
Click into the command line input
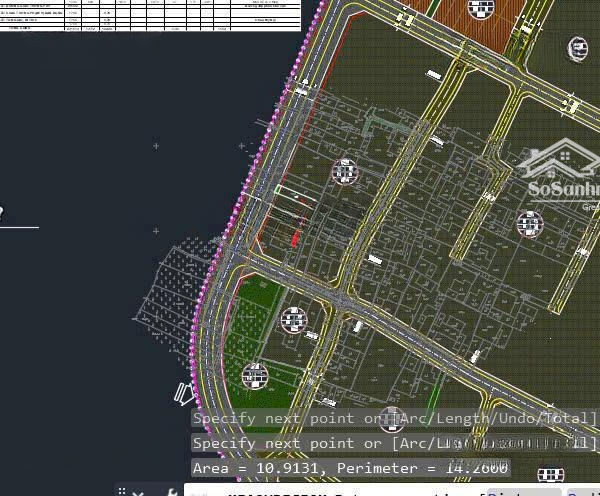(400, 491)
